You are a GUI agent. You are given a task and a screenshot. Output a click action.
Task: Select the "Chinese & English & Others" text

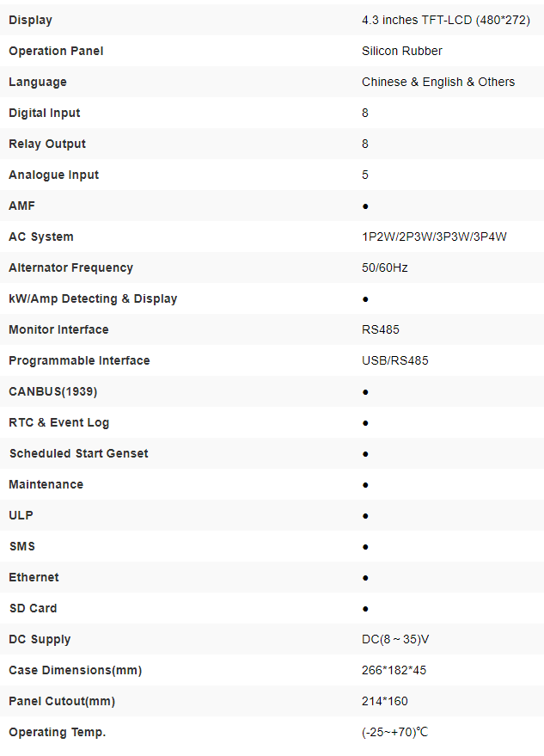[x=438, y=82]
